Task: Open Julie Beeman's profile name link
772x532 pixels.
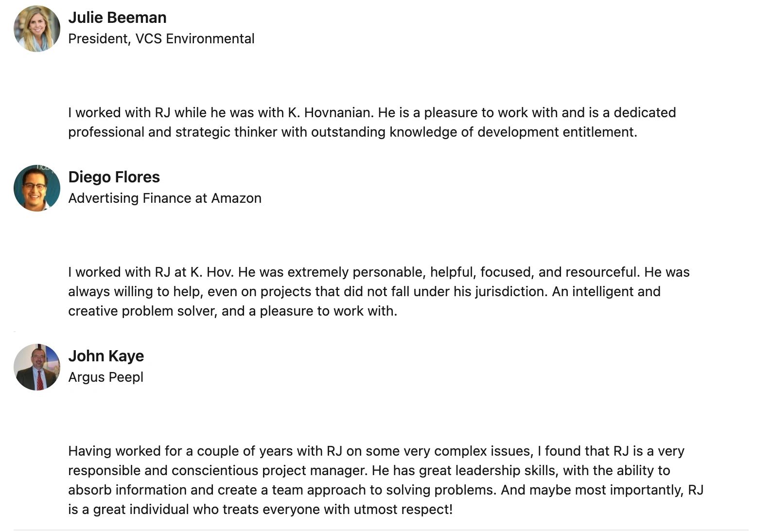Action: coord(117,18)
